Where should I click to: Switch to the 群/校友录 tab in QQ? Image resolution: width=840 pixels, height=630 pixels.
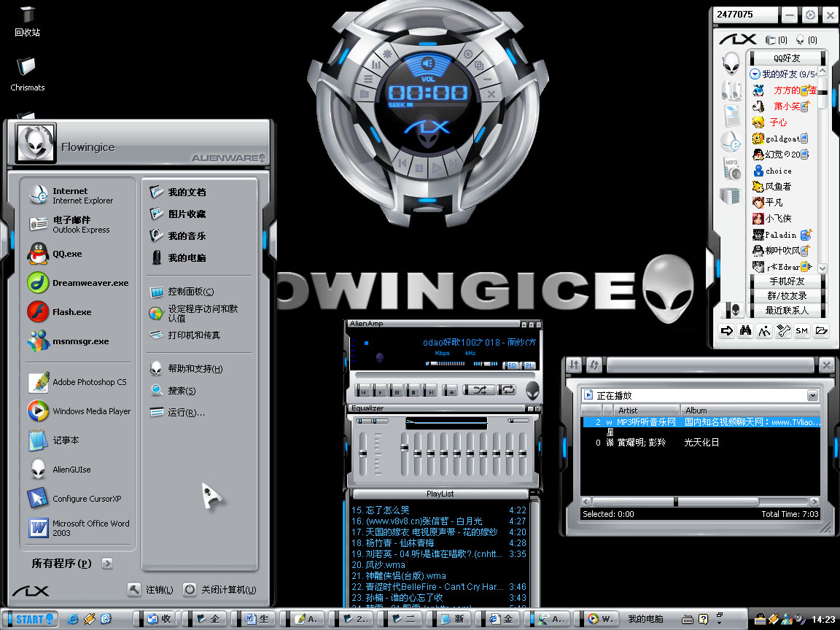[787, 296]
